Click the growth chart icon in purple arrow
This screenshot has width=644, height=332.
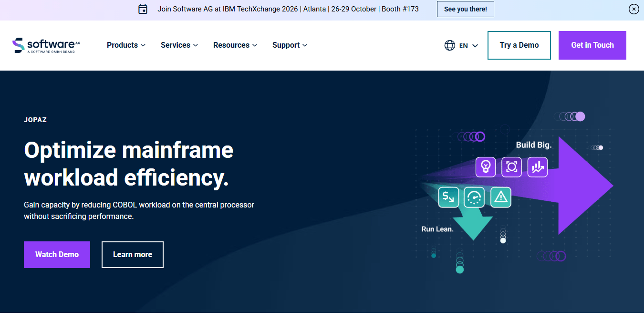[x=538, y=167]
